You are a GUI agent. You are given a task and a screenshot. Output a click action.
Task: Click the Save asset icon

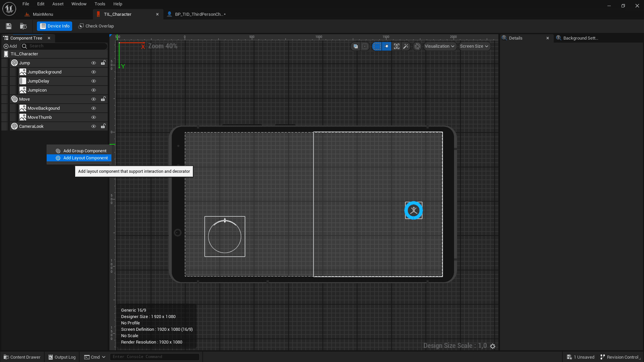pos(9,26)
